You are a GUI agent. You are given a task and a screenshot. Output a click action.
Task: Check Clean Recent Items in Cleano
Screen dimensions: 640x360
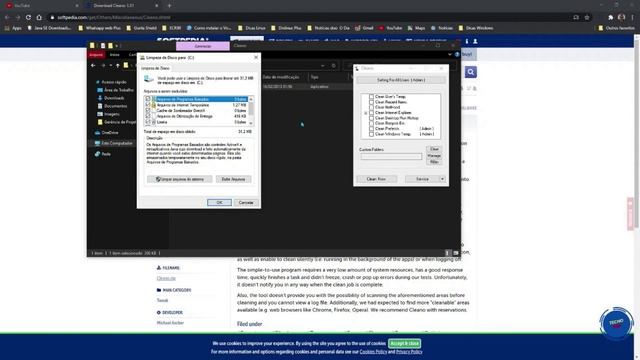(371, 102)
